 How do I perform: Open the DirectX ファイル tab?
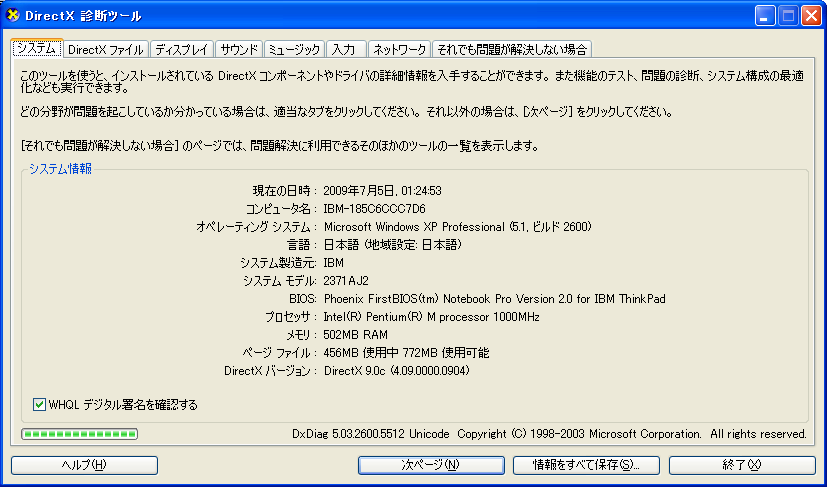(x=106, y=50)
